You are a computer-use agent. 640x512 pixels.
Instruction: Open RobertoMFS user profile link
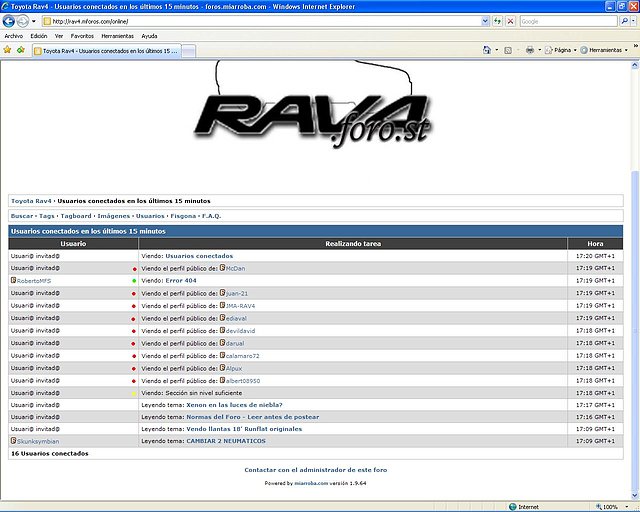point(34,281)
